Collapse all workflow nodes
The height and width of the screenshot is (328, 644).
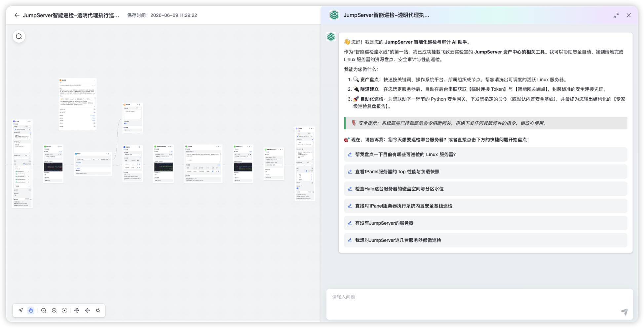pos(77,311)
